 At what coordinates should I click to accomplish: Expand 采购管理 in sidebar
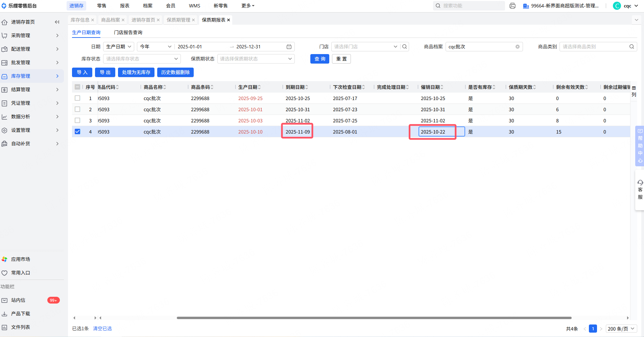click(32, 35)
